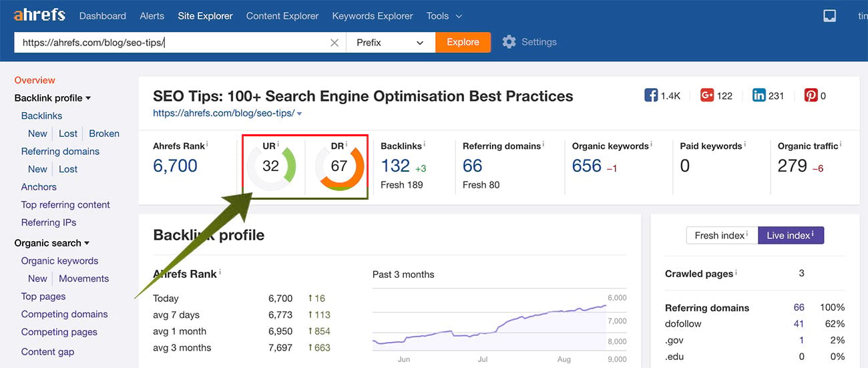Open Settings via the gear icon
Viewport: 868px width, 368px height.
[x=509, y=42]
